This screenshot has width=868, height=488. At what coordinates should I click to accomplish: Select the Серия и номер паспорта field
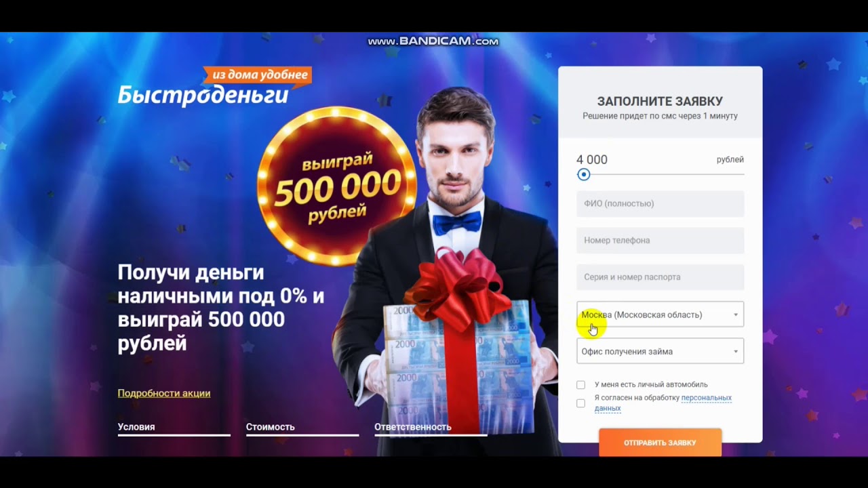(660, 277)
